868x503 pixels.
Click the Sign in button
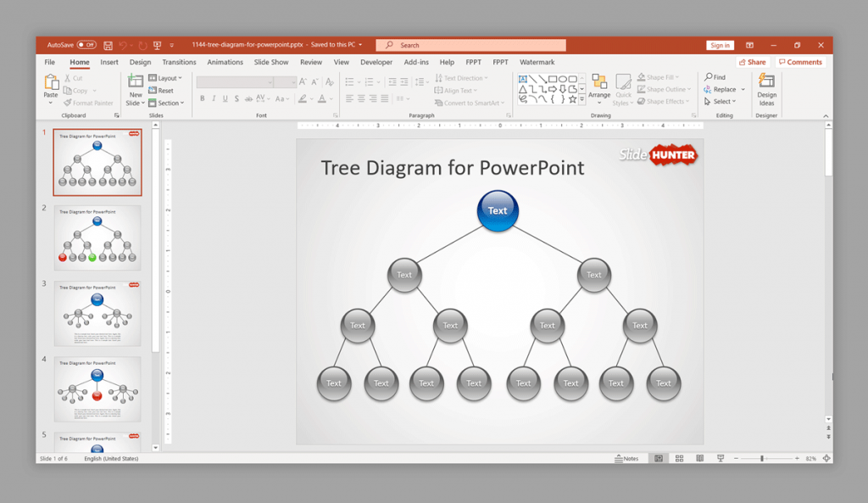tap(720, 44)
